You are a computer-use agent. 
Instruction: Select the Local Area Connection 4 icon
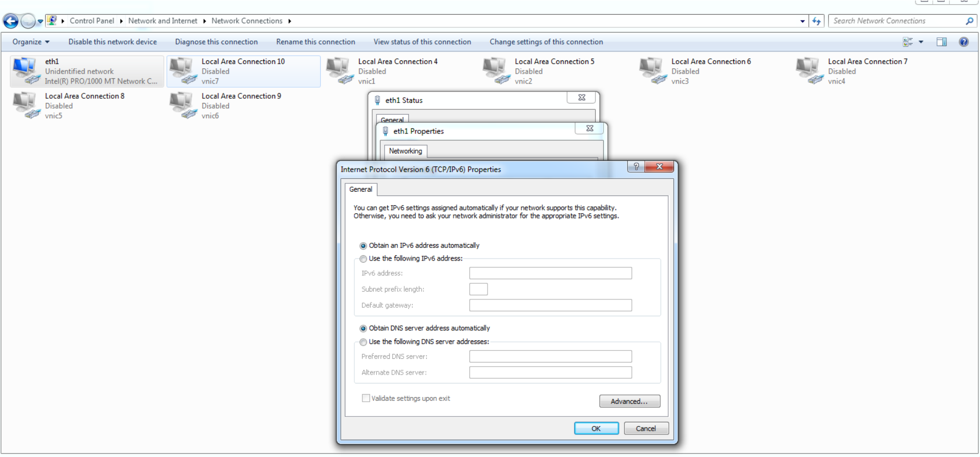click(338, 71)
